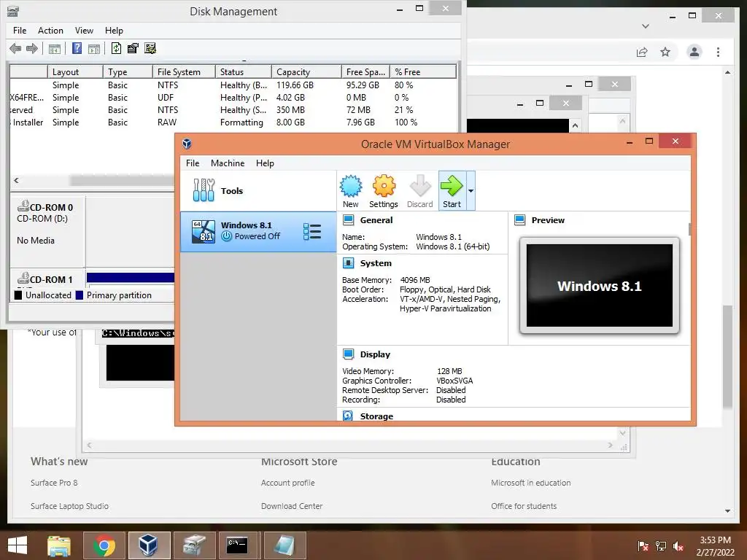Select the Windows 8.1 VM entry
747x560 pixels.
(258, 231)
